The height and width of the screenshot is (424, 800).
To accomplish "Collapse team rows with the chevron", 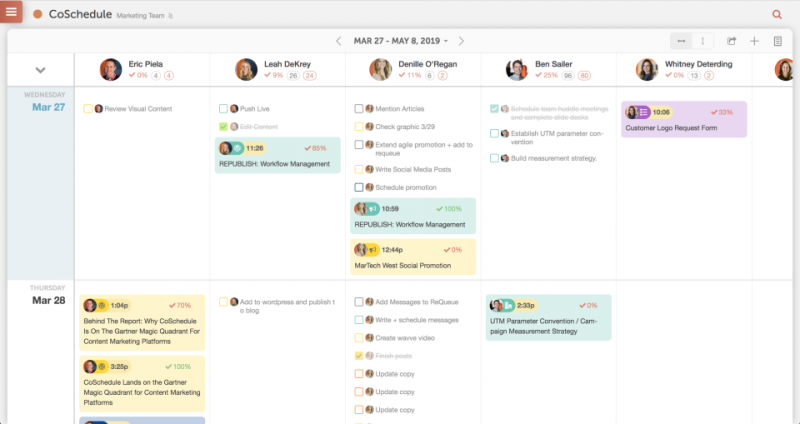I will pyautogui.click(x=40, y=70).
